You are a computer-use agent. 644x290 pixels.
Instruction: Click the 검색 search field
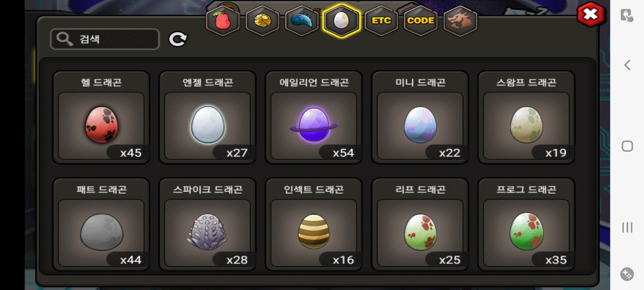point(105,39)
